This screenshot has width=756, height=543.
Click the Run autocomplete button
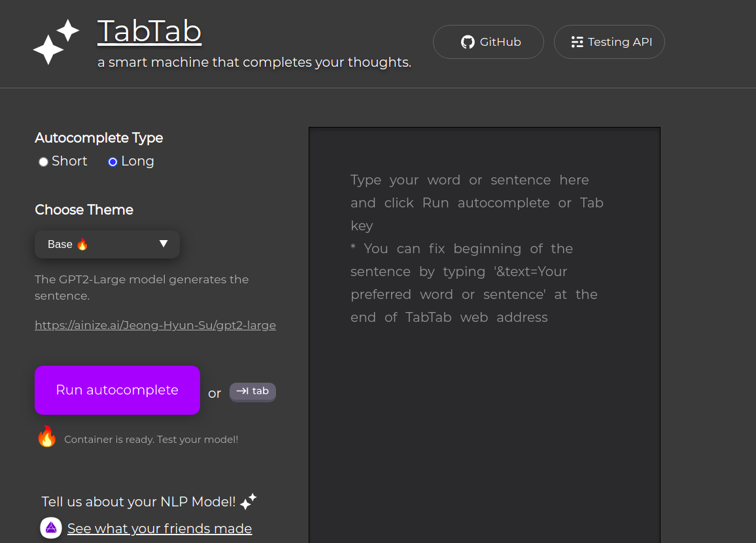pos(117,390)
